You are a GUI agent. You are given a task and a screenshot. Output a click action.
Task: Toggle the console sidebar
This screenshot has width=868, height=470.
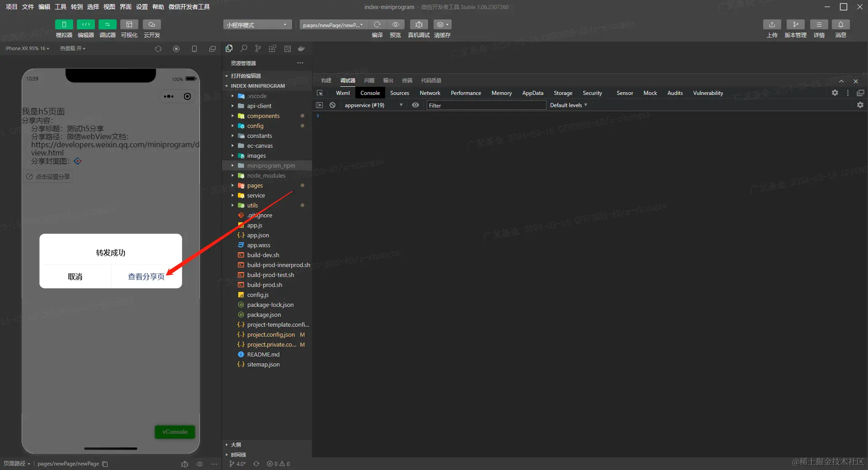click(320, 105)
